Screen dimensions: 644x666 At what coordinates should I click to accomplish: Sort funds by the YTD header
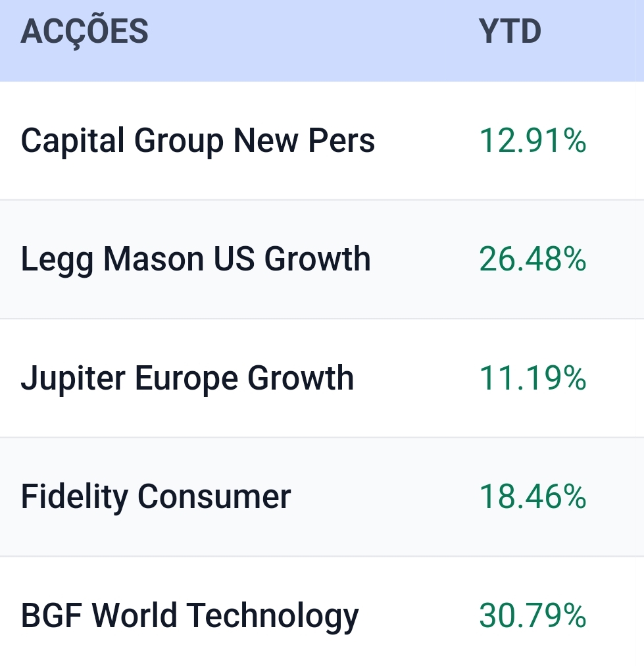point(510,32)
